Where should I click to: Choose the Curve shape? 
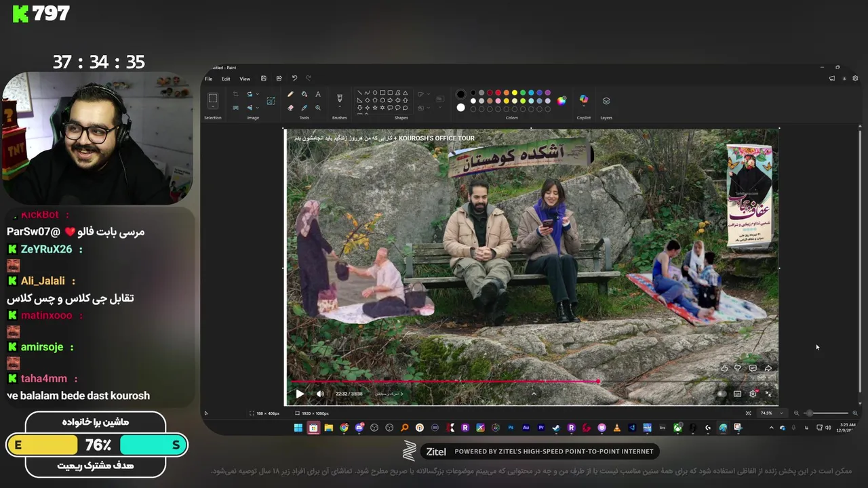367,93
